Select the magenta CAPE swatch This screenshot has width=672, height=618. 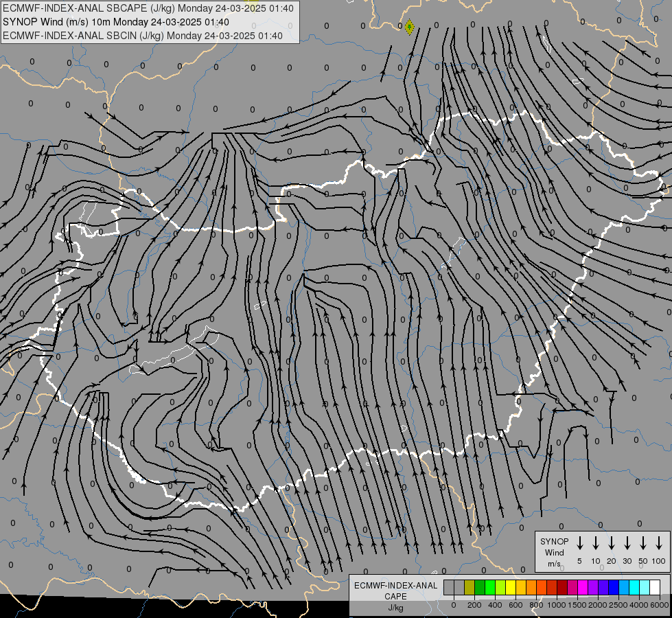coord(583,587)
